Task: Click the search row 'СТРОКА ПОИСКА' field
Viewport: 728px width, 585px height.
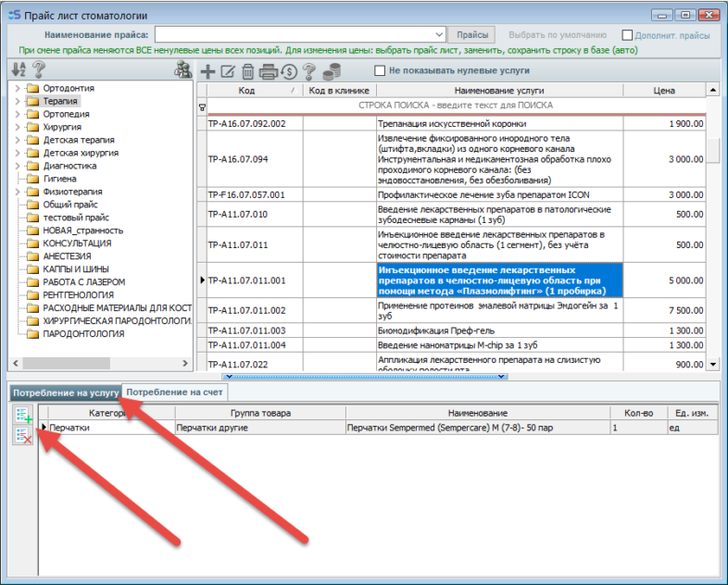Action: click(454, 106)
